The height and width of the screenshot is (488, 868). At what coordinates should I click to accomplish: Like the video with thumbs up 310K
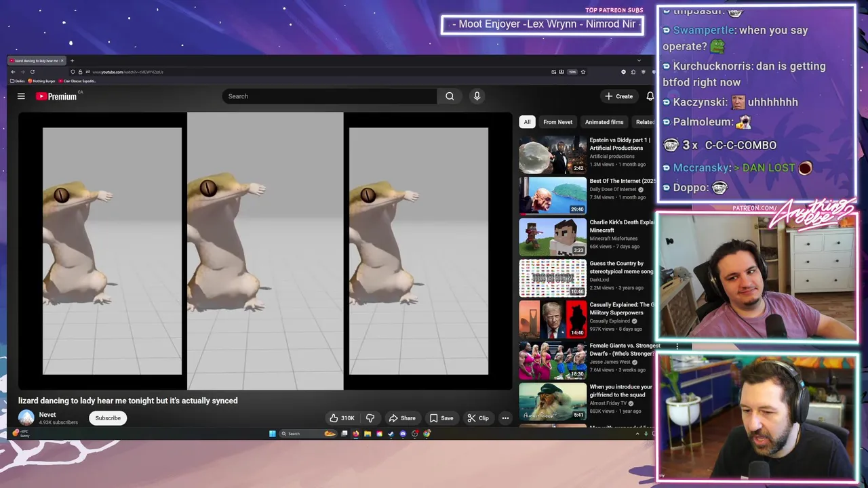(x=342, y=418)
